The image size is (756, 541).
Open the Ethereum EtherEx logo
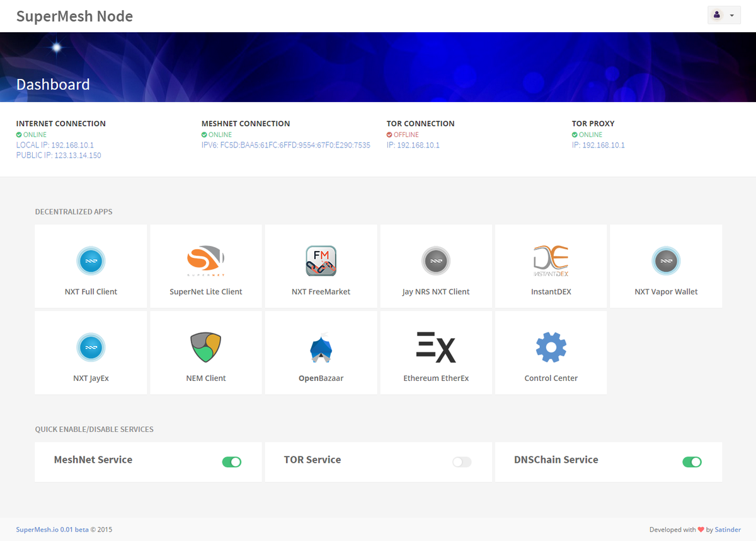436,347
